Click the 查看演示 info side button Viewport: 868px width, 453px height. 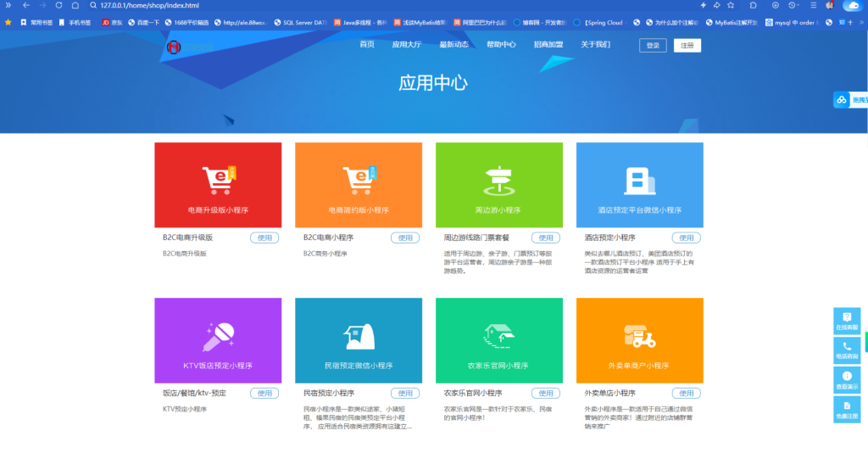pyautogui.click(x=847, y=380)
